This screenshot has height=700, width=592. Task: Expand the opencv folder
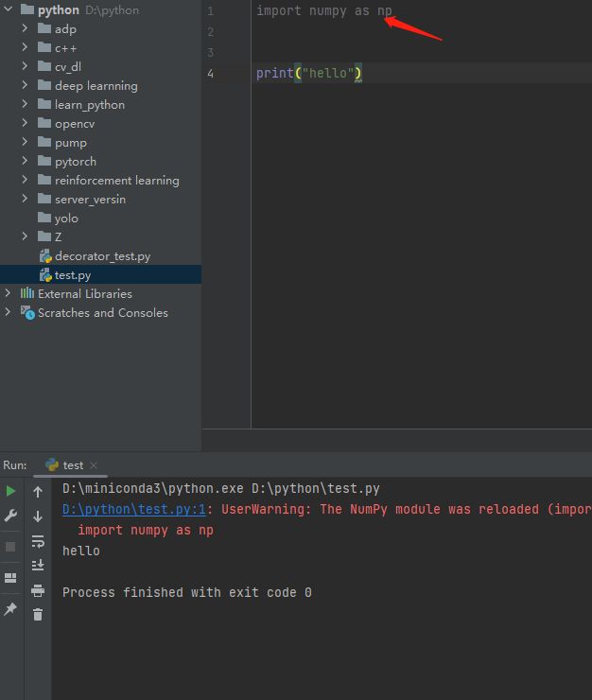pyautogui.click(x=25, y=123)
